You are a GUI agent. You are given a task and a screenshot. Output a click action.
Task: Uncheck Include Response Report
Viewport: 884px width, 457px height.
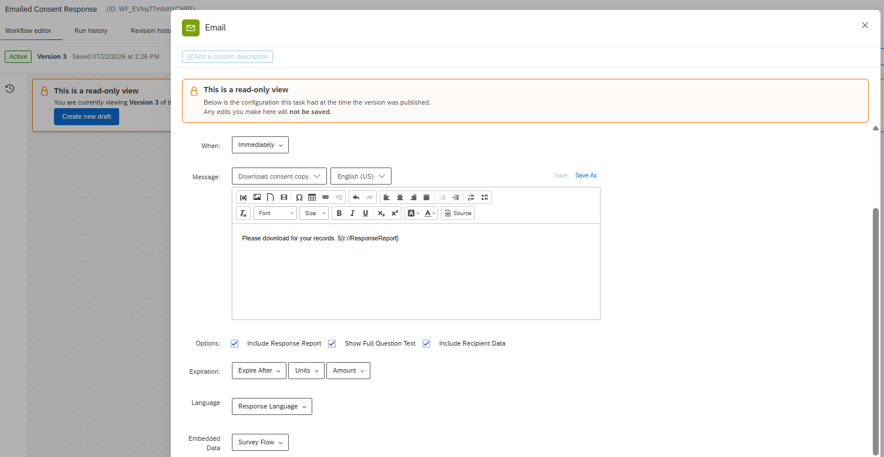(x=235, y=343)
